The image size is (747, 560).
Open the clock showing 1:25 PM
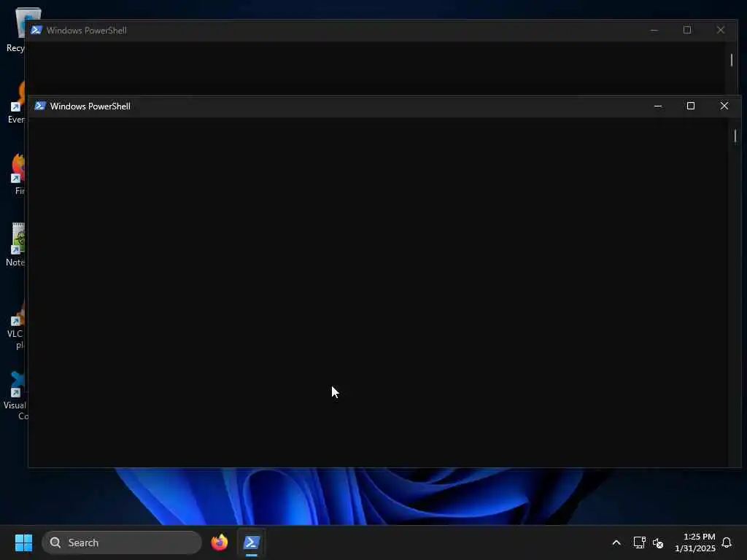tap(695, 542)
